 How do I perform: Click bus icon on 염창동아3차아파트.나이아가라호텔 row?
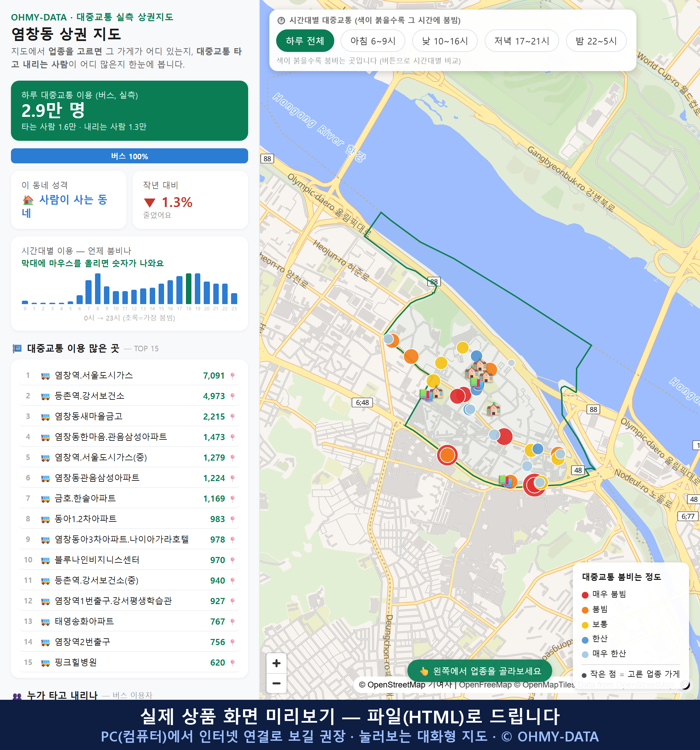coord(45,540)
